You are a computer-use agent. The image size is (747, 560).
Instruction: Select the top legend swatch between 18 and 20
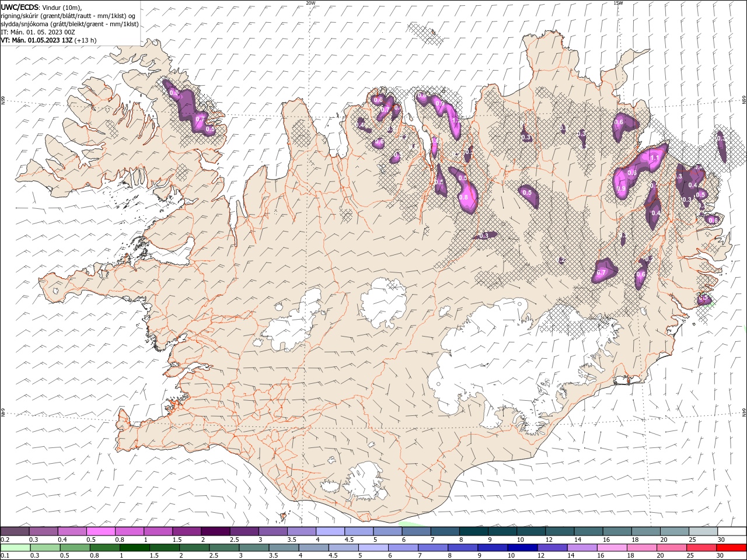click(x=645, y=531)
